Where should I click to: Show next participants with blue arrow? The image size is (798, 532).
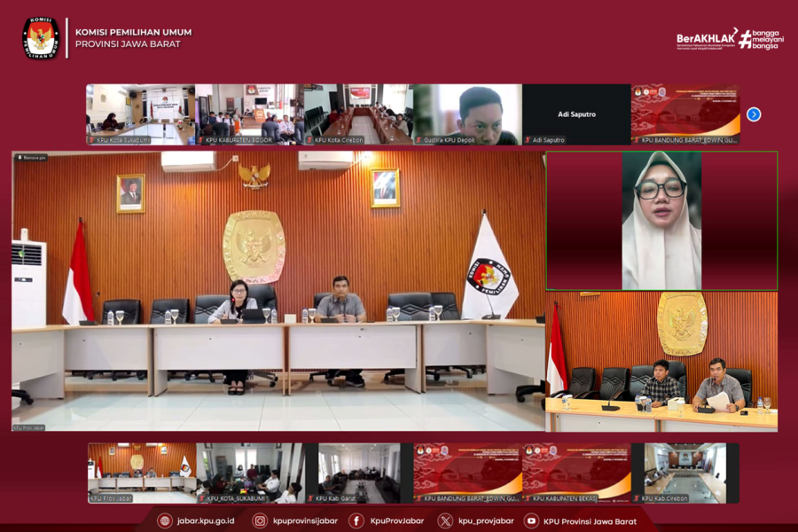[754, 114]
